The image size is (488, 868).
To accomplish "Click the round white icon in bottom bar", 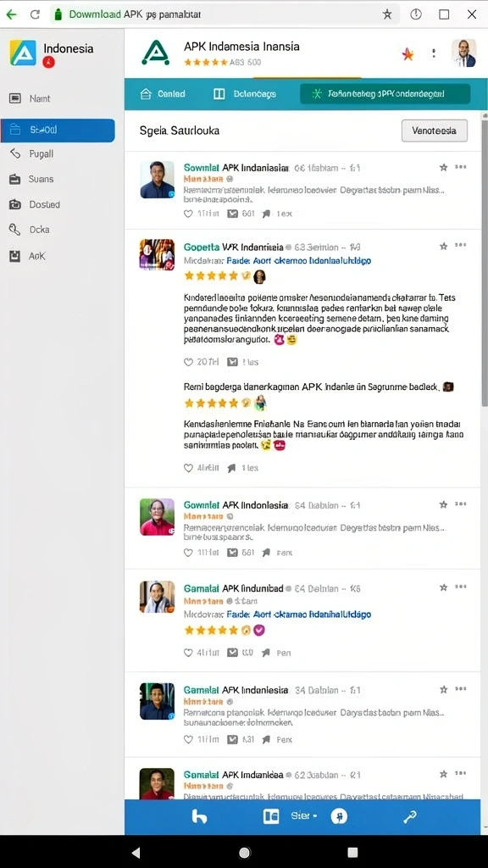I will tap(339, 816).
